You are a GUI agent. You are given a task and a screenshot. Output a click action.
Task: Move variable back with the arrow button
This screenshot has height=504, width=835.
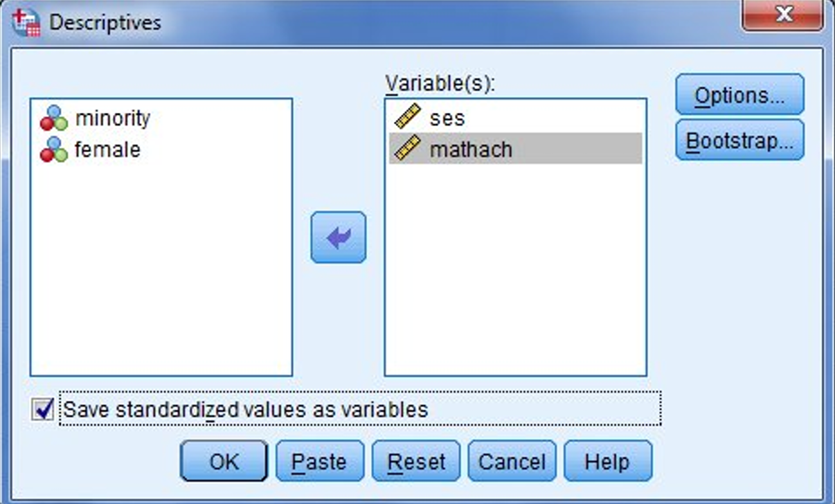point(338,237)
